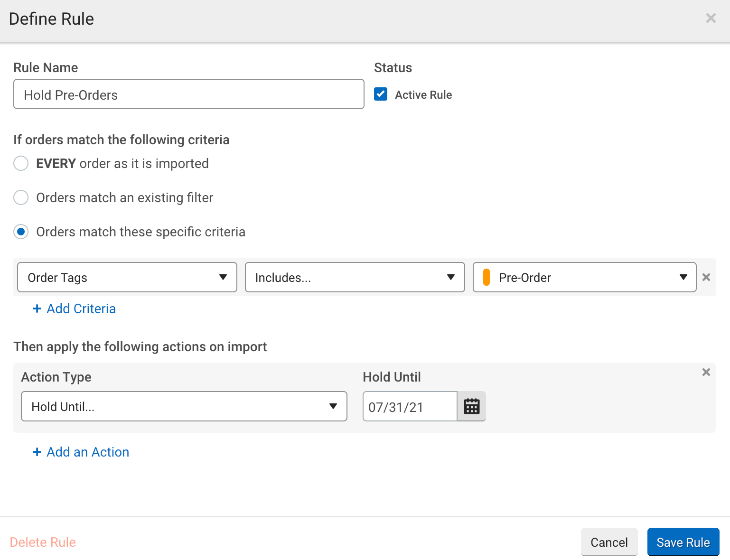Image resolution: width=730 pixels, height=560 pixels.
Task: Uncheck the Active Rule checkbox
Action: click(381, 94)
